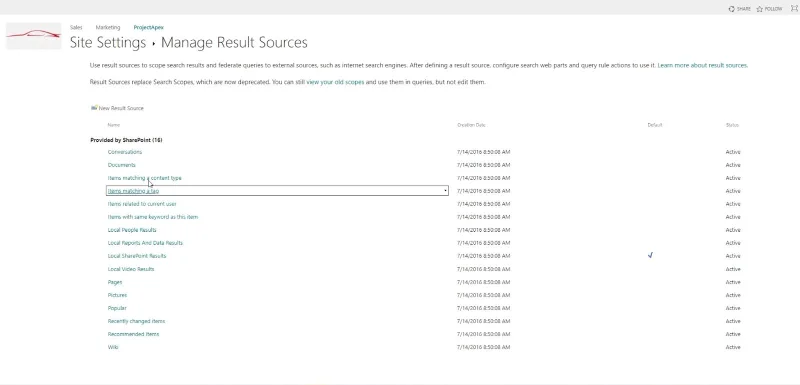Click the New Result Source icon
800x385 pixels.
tap(94, 108)
